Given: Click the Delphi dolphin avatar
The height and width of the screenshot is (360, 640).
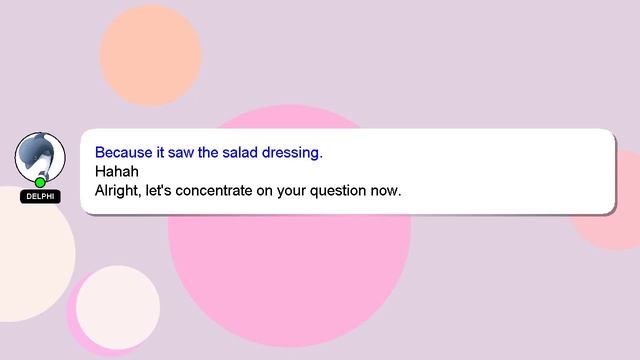Looking at the screenshot, I should pyautogui.click(x=40, y=157).
